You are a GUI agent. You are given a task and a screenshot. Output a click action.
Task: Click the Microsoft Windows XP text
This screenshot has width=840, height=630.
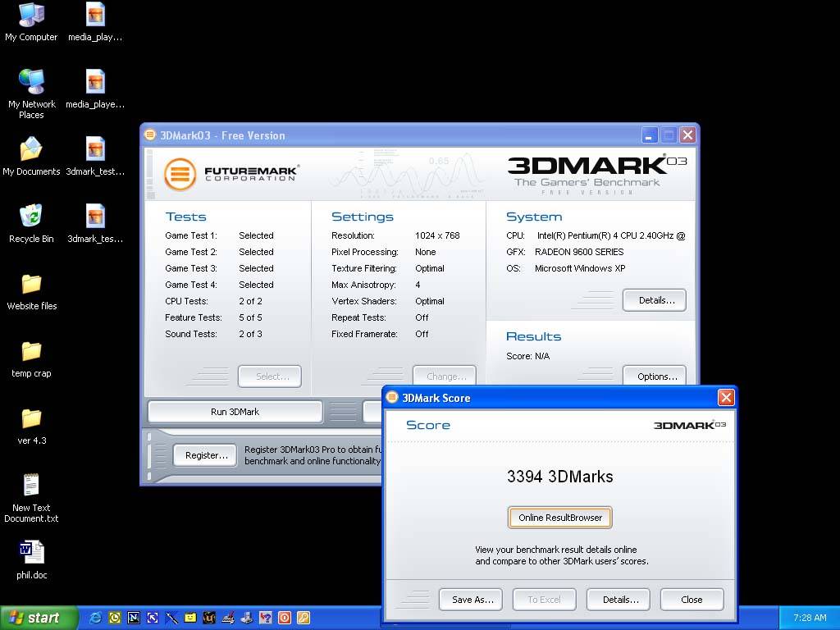(580, 268)
